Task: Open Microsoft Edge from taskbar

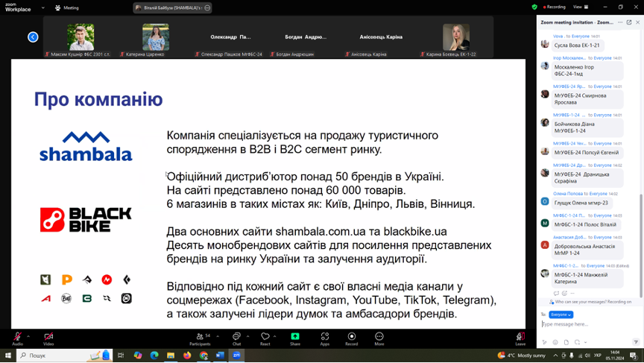Action: coord(154,356)
